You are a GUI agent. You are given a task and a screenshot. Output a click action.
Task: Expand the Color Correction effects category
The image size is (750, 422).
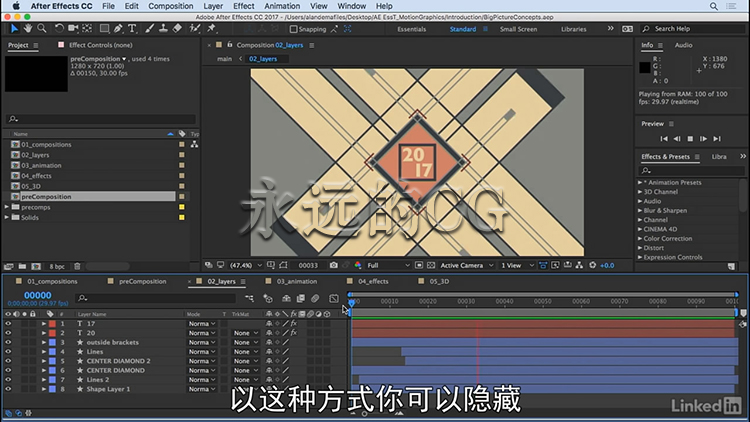[x=640, y=238]
